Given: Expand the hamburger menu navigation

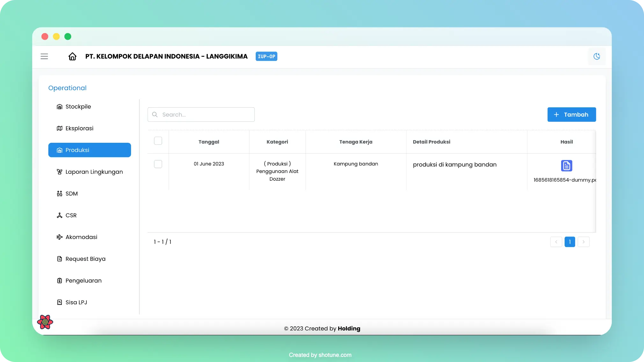Looking at the screenshot, I should [x=44, y=57].
